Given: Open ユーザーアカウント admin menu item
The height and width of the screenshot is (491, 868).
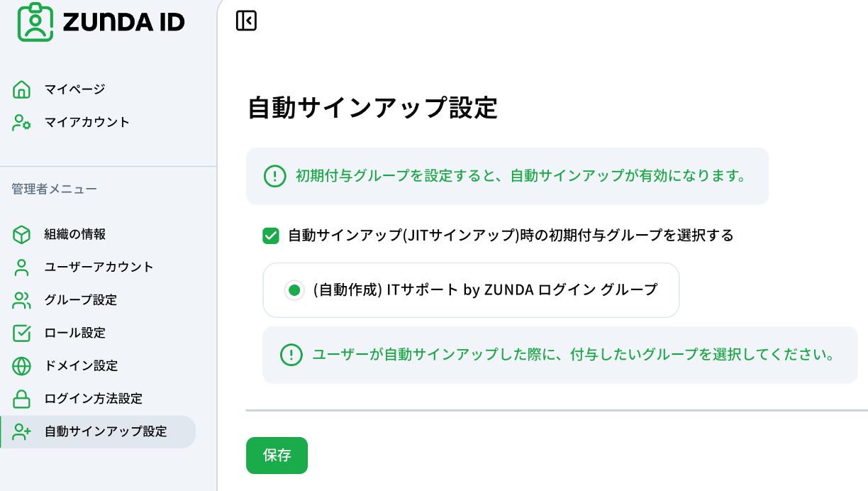Looking at the screenshot, I should point(99,267).
